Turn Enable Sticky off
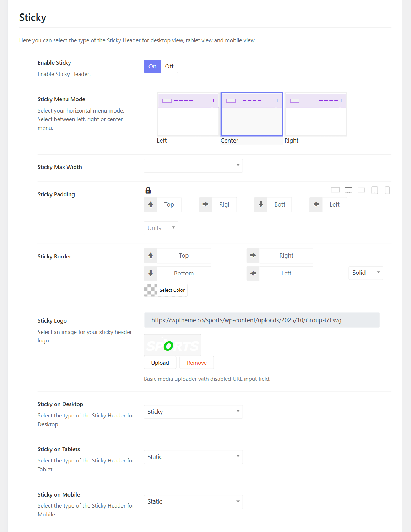Screen dimensions: 411x532 pyautogui.click(x=169, y=66)
